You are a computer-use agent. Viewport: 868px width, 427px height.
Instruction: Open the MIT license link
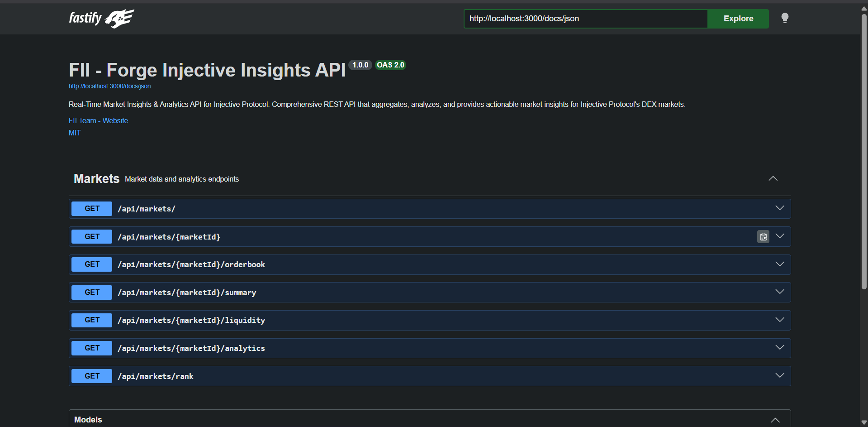click(75, 133)
